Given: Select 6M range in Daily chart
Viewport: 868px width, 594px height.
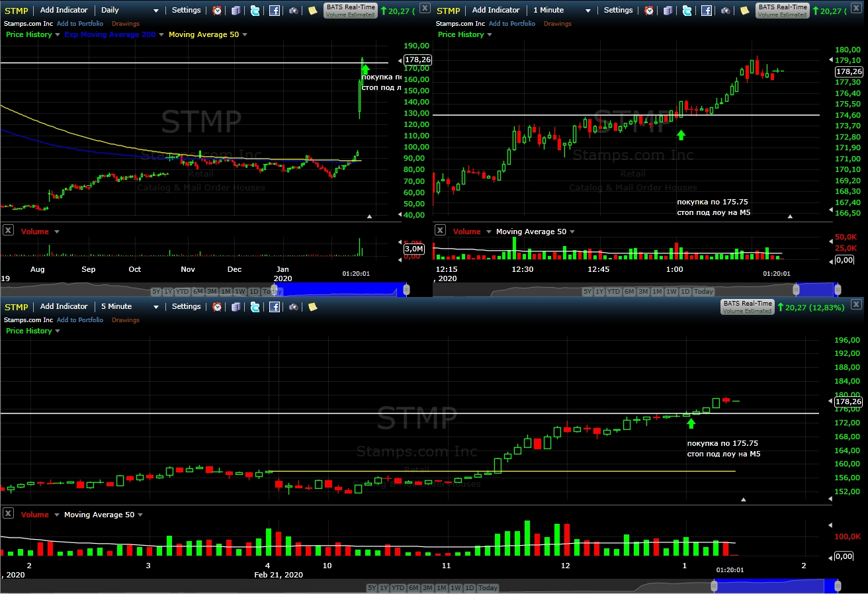Looking at the screenshot, I should point(198,292).
